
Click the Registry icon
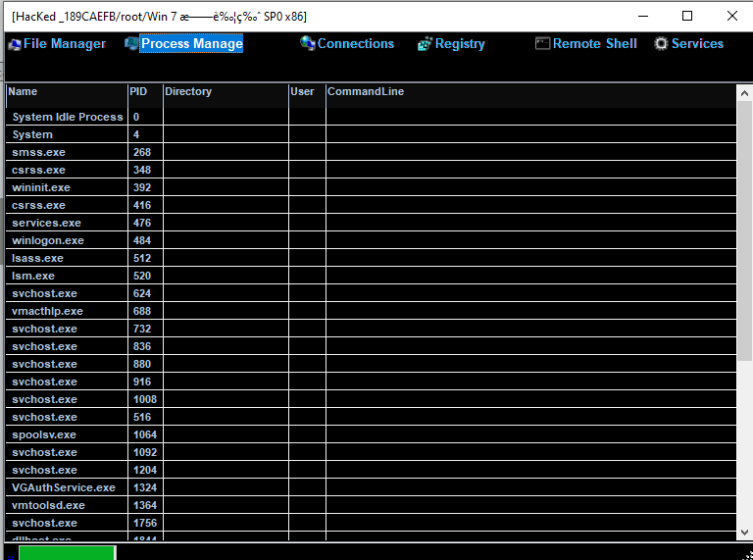(x=425, y=44)
